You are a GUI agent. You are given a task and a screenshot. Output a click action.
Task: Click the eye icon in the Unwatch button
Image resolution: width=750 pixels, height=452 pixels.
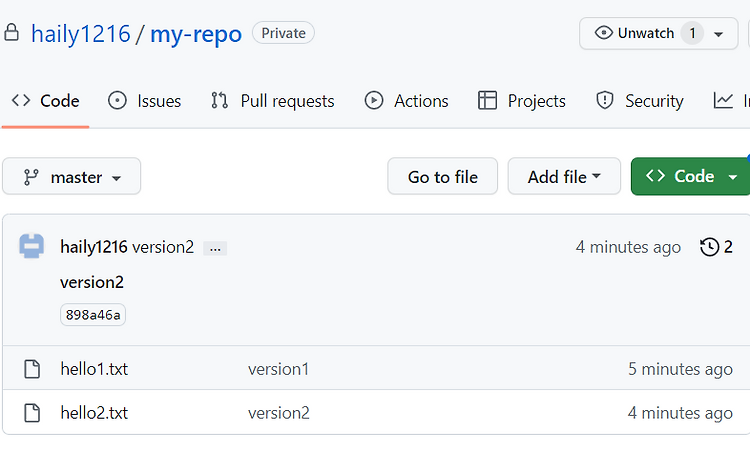tap(604, 33)
